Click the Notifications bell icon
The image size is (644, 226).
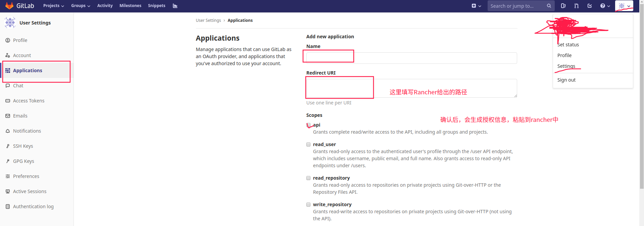8,131
